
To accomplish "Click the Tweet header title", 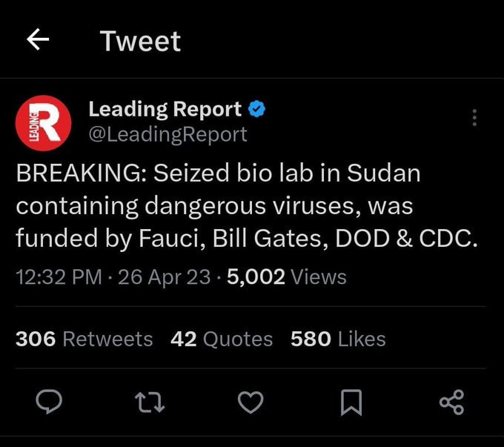I will pyautogui.click(x=140, y=41).
